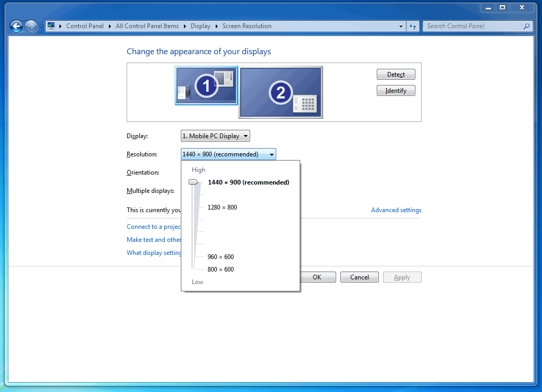This screenshot has width=542, height=392.
Task: Click the Identify button
Action: click(396, 91)
